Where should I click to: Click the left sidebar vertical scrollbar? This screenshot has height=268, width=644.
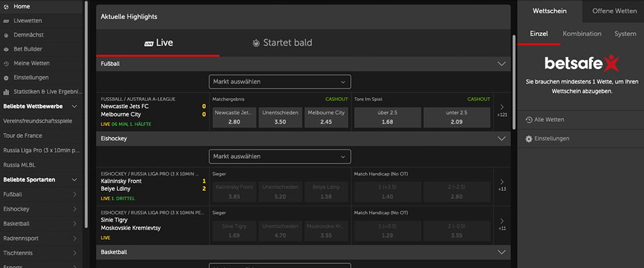87,114
